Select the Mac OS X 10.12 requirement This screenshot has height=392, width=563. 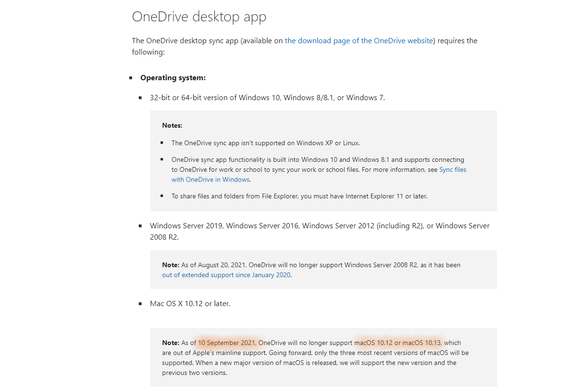tap(190, 303)
